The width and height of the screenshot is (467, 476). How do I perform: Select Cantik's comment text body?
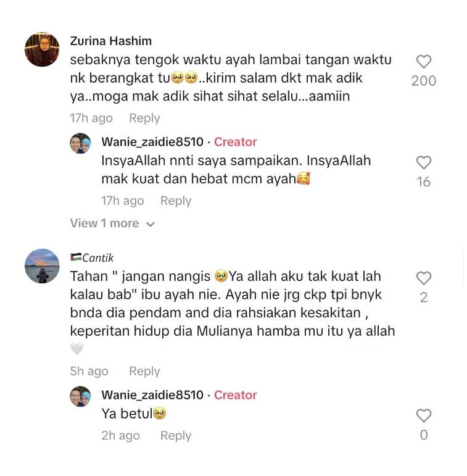coord(233,312)
